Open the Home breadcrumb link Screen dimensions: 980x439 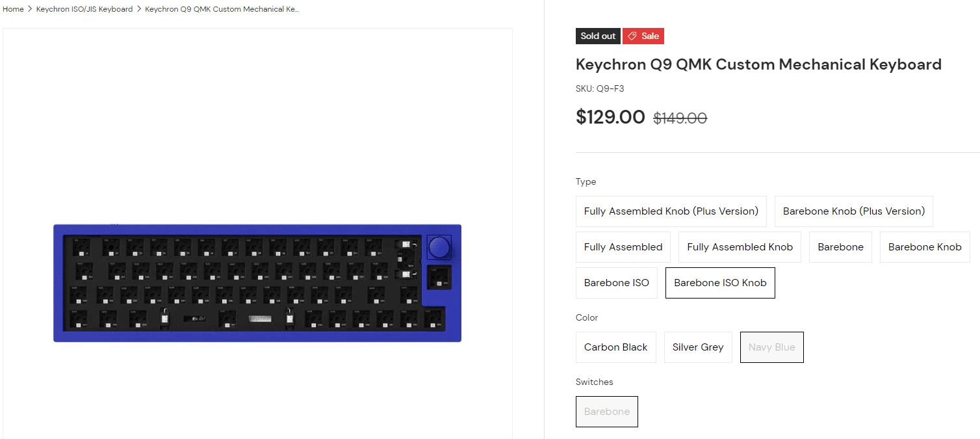[x=13, y=9]
